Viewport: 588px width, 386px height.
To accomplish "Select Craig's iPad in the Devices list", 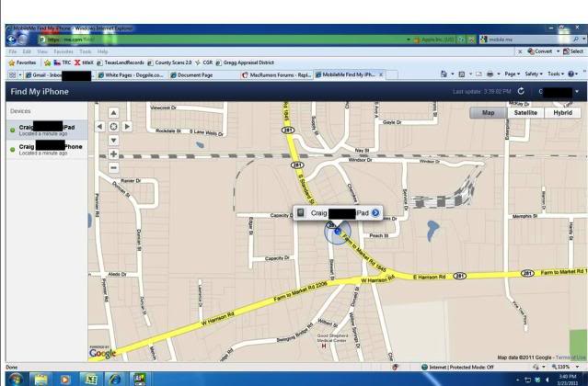I will [47, 130].
